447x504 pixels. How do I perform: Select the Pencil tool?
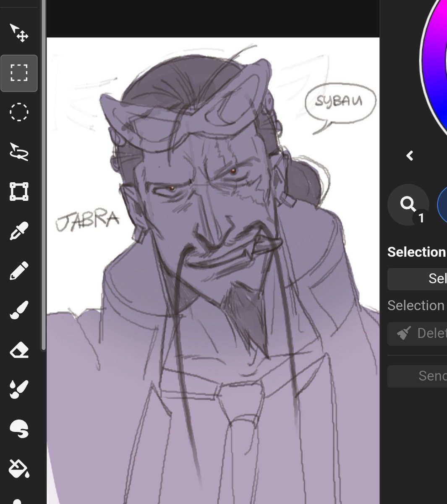(19, 271)
